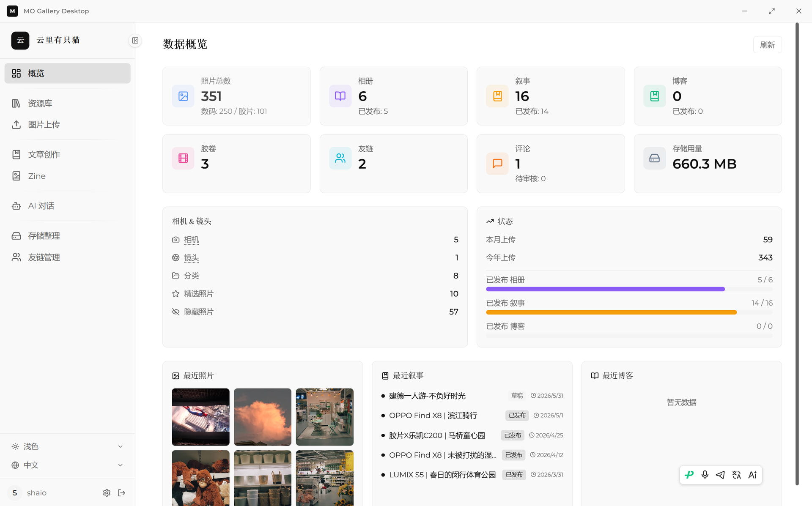Image resolution: width=812 pixels, height=506 pixels.
Task: Click the vertical page scrollbar
Action: pos(797,254)
